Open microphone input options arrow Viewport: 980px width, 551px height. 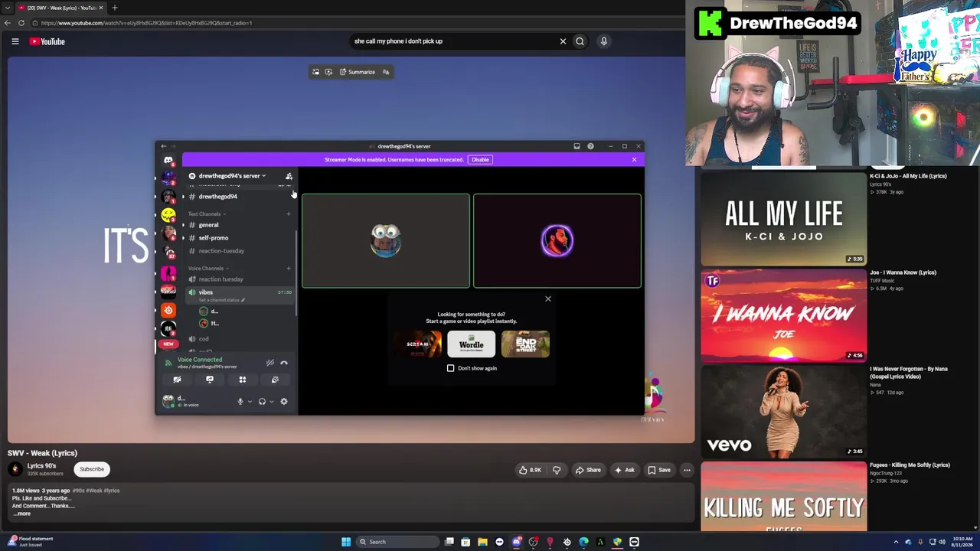(250, 401)
